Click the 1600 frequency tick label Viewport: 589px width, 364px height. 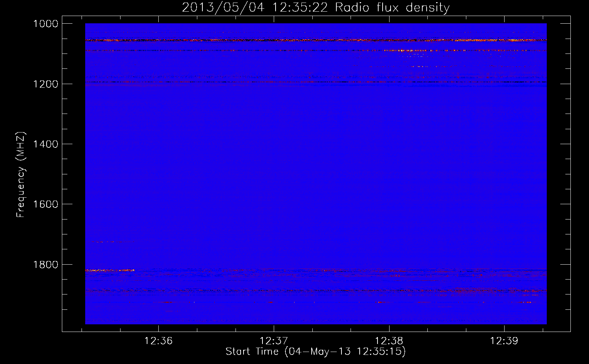46,204
